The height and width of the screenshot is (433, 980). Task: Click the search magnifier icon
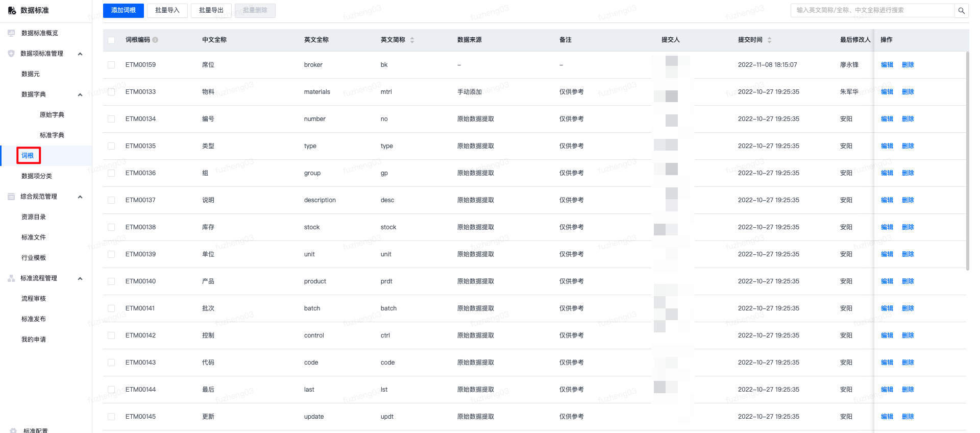[x=961, y=10]
